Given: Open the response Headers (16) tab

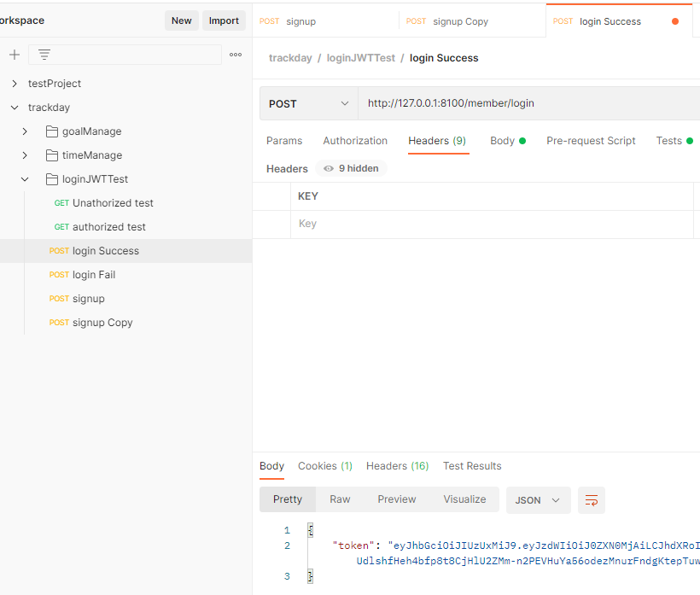Looking at the screenshot, I should point(397,466).
